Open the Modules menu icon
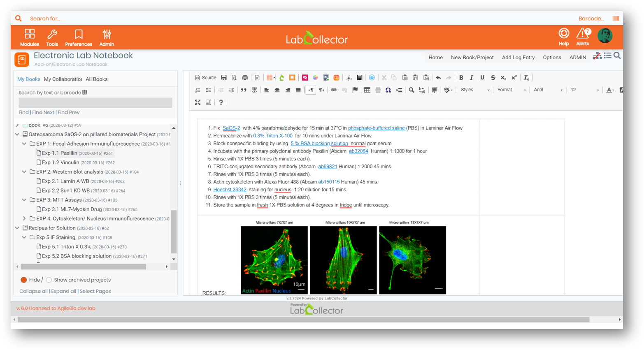 click(x=30, y=34)
